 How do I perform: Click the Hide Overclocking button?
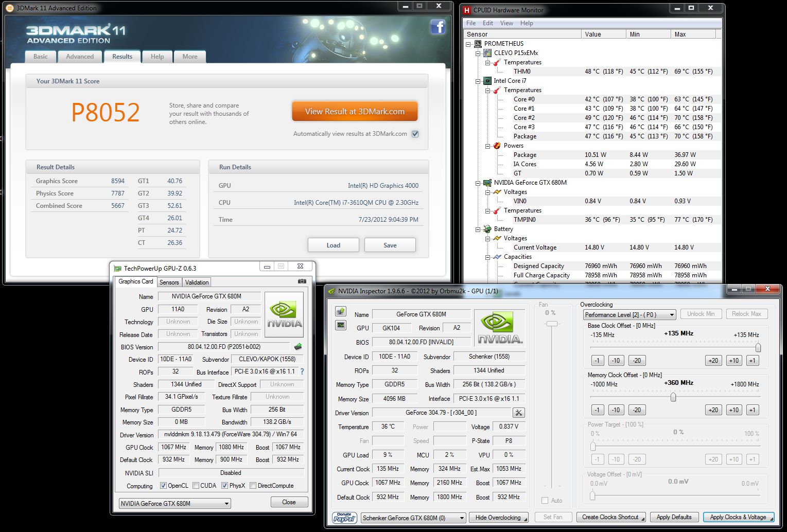pos(500,518)
